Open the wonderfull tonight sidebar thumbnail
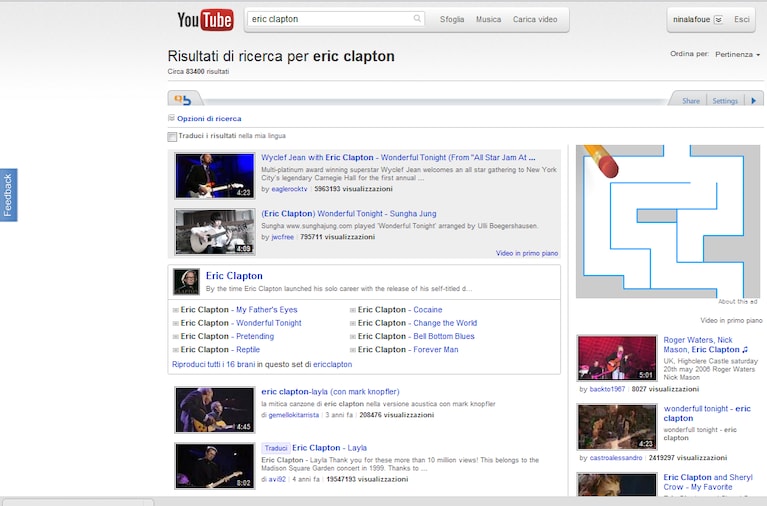The width and height of the screenshot is (767, 506). coord(616,427)
